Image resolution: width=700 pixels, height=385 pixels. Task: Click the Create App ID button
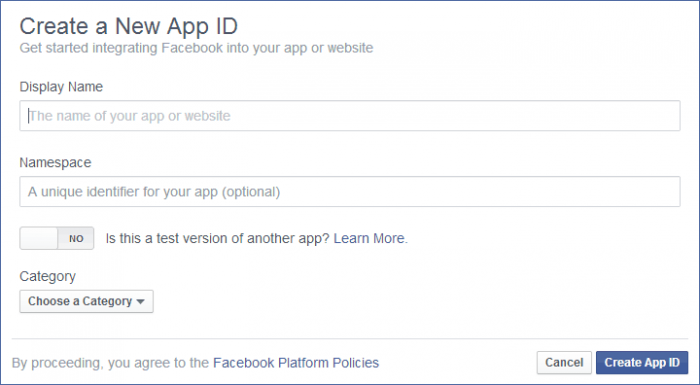tap(642, 362)
